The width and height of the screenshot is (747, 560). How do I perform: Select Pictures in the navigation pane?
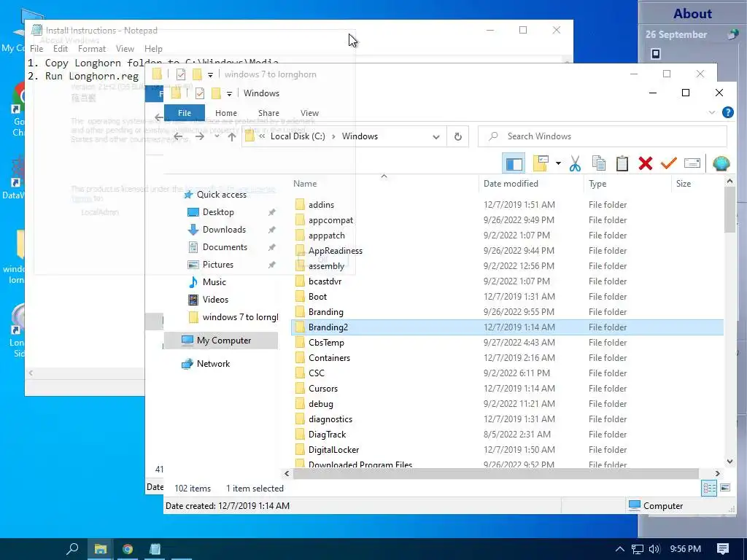pos(217,265)
